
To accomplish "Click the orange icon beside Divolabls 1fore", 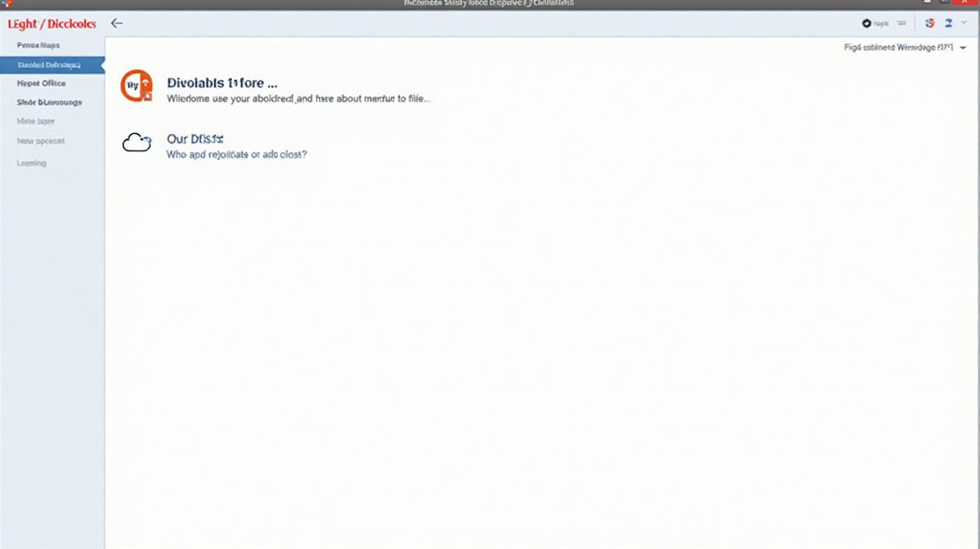I will (136, 86).
